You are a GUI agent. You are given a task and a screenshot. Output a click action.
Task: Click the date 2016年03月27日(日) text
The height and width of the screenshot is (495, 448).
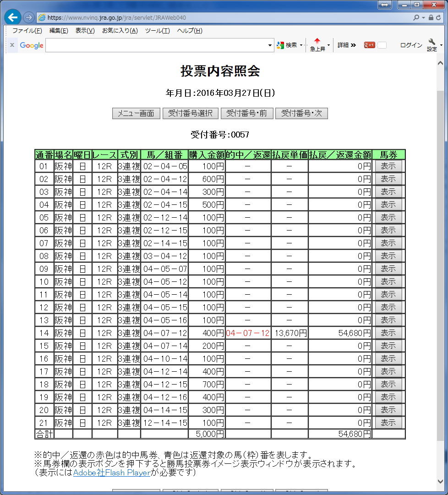(x=235, y=93)
